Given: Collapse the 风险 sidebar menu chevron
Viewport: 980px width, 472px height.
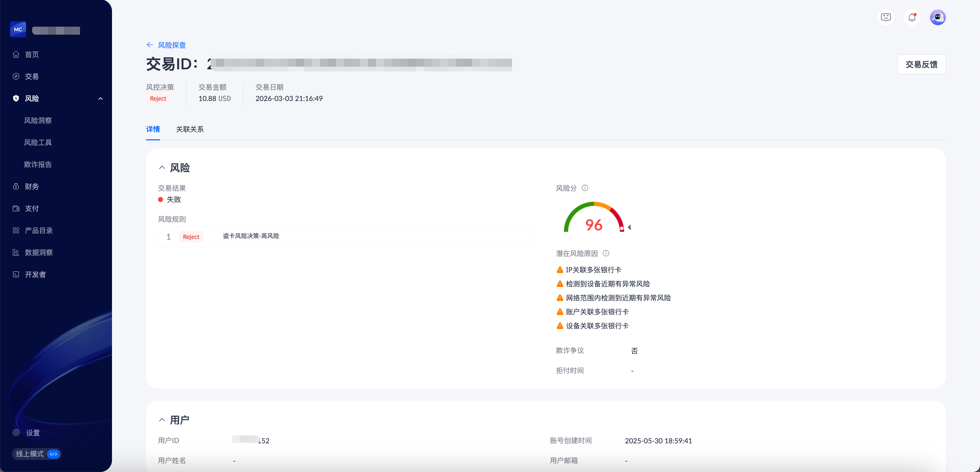Looking at the screenshot, I should click(x=100, y=99).
